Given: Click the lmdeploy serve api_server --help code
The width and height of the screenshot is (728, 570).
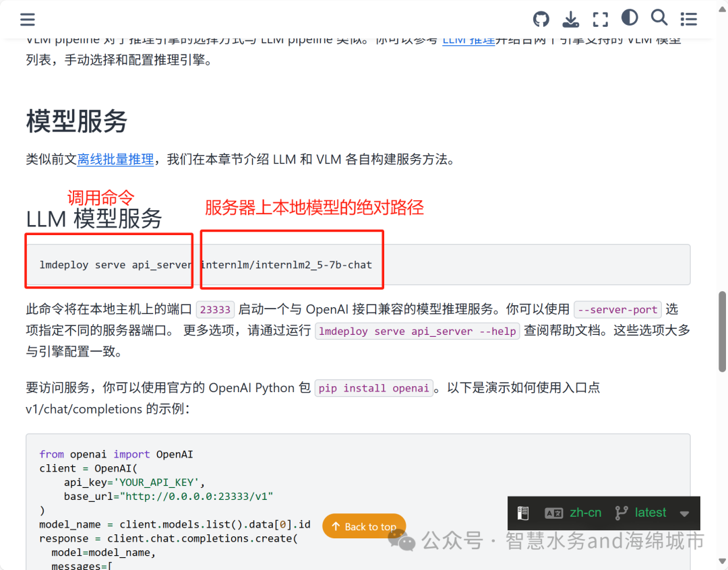Looking at the screenshot, I should click(417, 331).
